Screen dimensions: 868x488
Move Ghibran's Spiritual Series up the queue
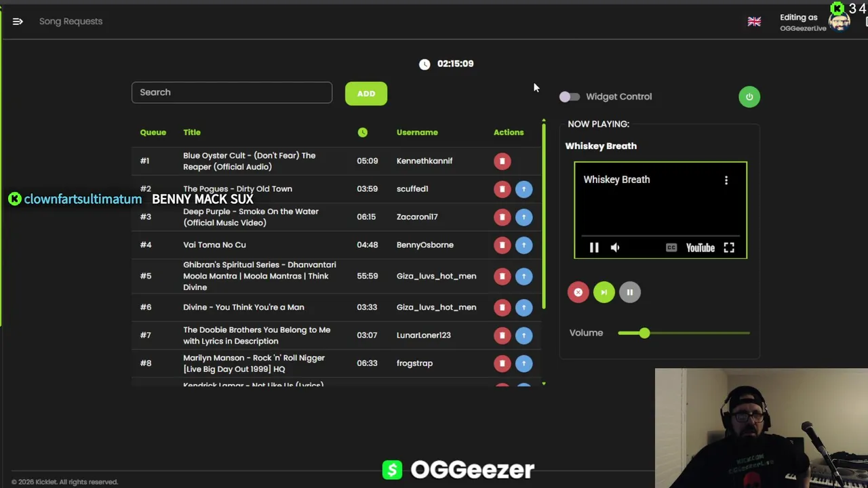pyautogui.click(x=524, y=276)
